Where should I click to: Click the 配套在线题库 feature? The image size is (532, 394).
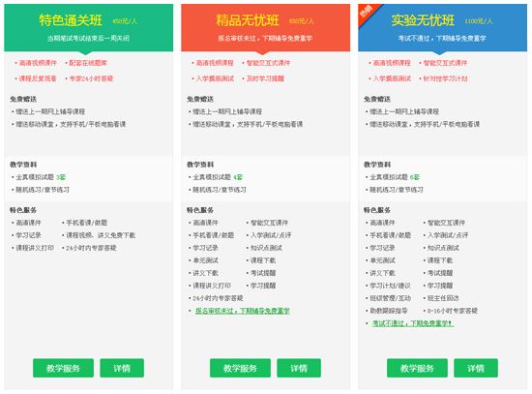88,63
